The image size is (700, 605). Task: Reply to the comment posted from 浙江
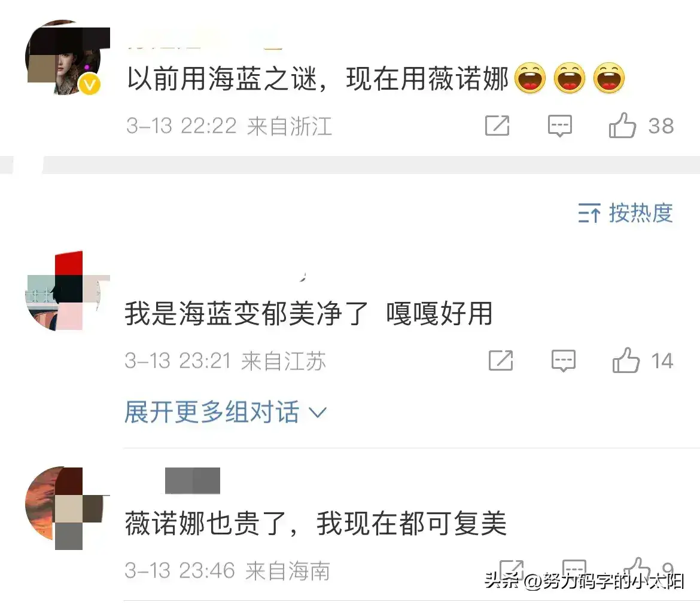coord(560,126)
